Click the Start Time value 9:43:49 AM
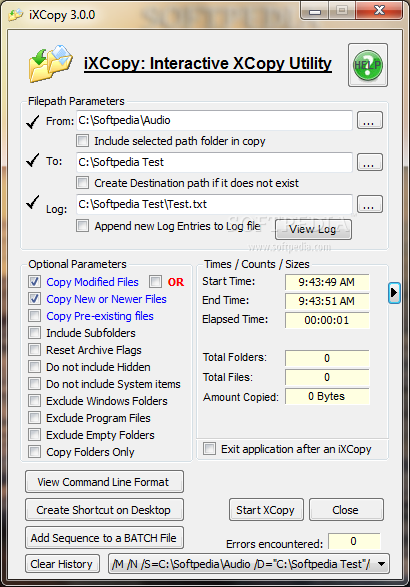The image size is (410, 587). 327,282
